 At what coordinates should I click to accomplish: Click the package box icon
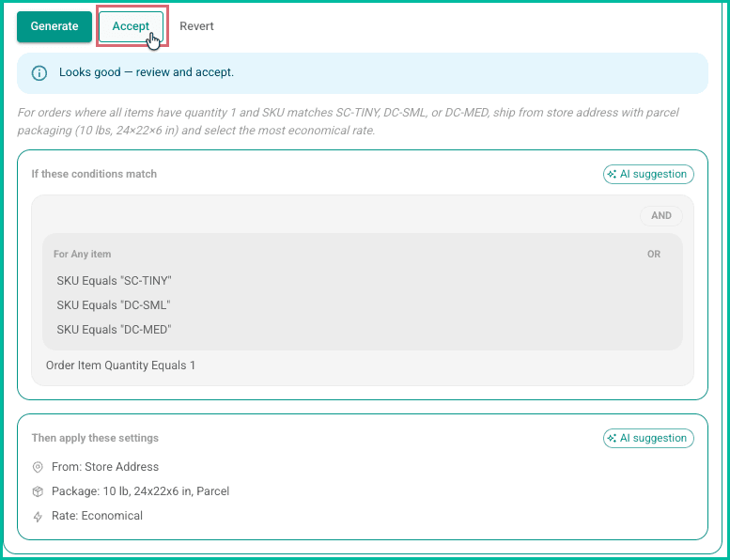tap(38, 491)
